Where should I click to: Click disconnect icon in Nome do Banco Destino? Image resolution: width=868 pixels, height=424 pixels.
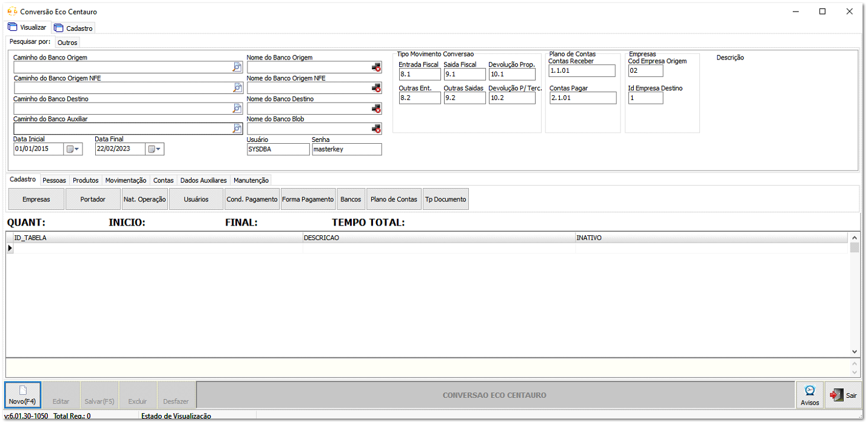377,109
